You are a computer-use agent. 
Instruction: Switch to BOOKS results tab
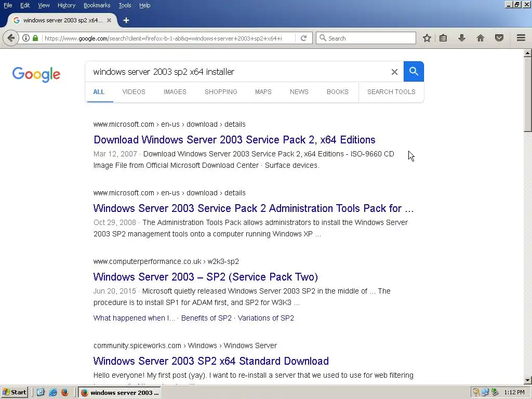pyautogui.click(x=338, y=92)
